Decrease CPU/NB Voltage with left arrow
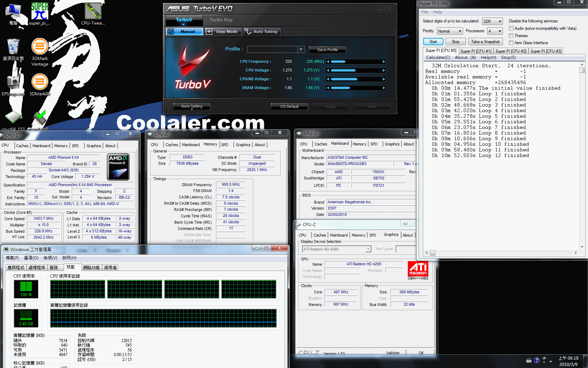This screenshot has width=588, height=368. 328,79
